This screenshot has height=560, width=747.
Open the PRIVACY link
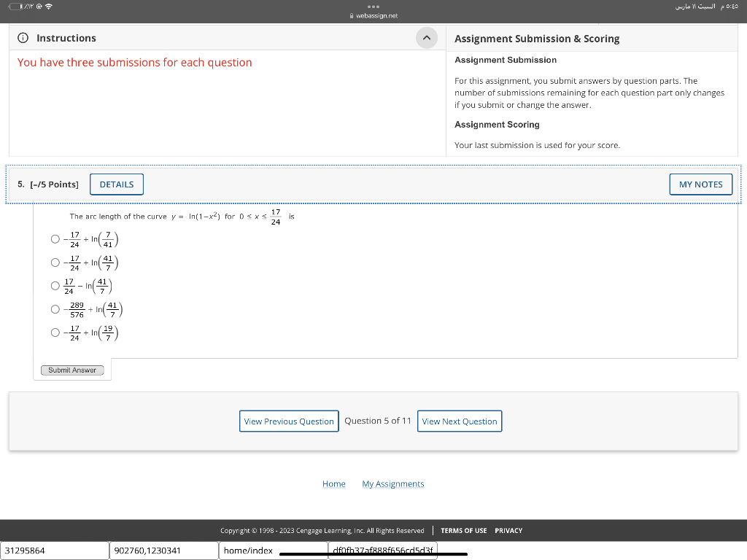508,531
